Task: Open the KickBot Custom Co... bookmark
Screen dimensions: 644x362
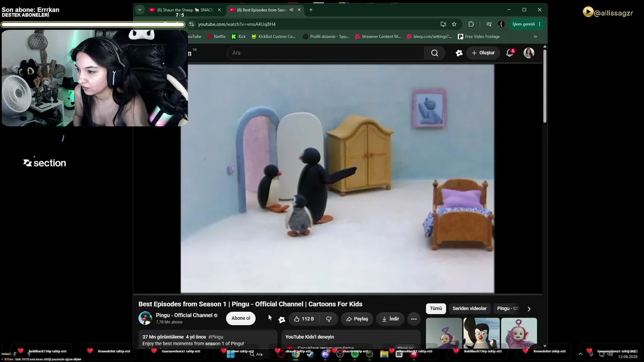Action: (274, 37)
